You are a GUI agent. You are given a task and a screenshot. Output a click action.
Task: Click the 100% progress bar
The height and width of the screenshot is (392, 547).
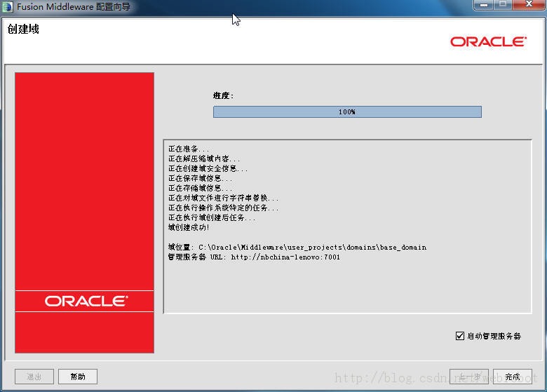click(x=347, y=112)
